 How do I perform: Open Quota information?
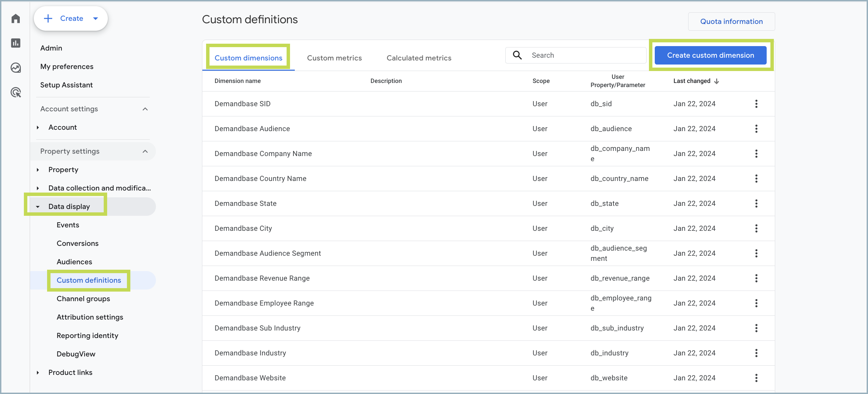tap(732, 22)
